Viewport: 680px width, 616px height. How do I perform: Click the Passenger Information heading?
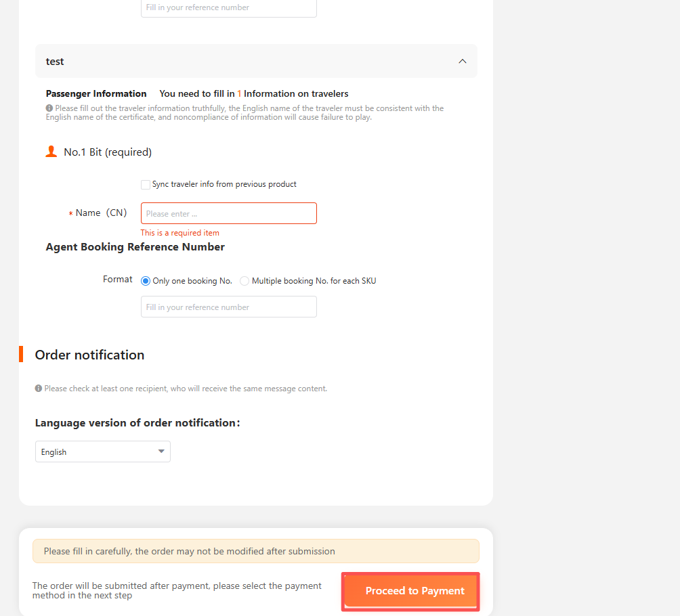[x=96, y=93]
